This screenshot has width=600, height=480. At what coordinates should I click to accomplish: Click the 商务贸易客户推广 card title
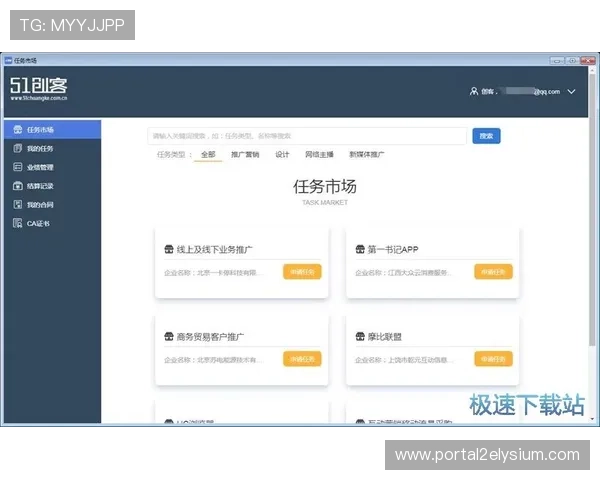(x=210, y=337)
